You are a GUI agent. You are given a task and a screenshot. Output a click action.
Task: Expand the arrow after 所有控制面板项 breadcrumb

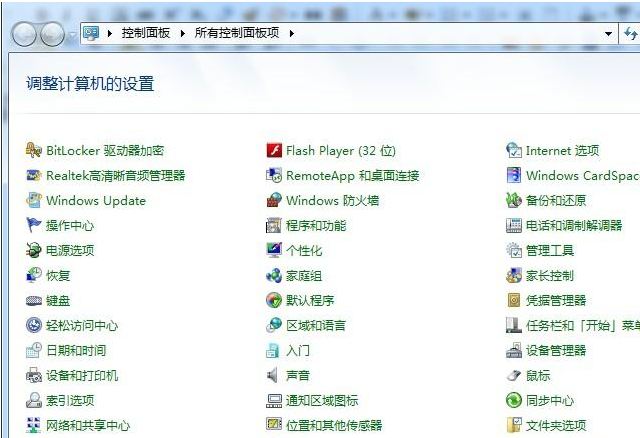point(291,33)
